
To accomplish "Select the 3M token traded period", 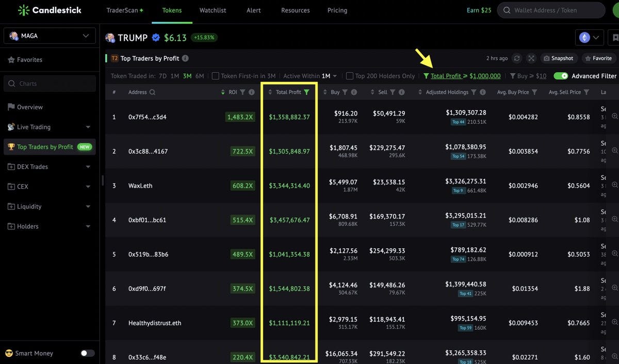I will (187, 76).
